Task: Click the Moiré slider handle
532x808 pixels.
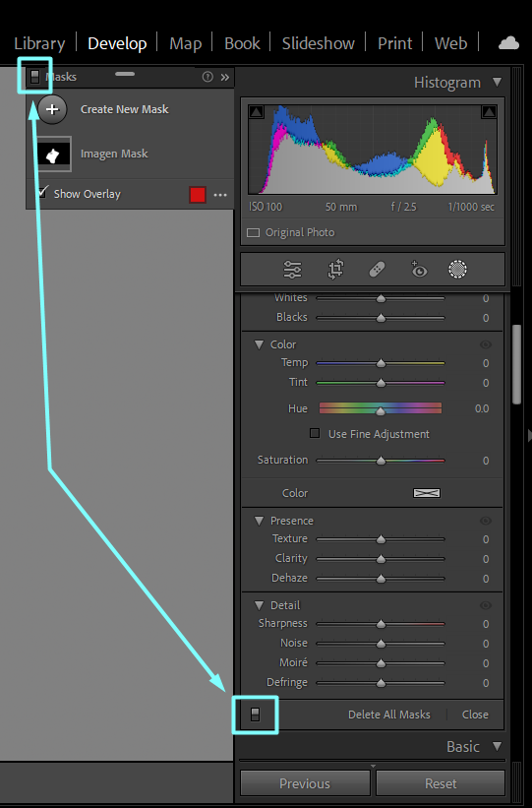Action: click(381, 663)
